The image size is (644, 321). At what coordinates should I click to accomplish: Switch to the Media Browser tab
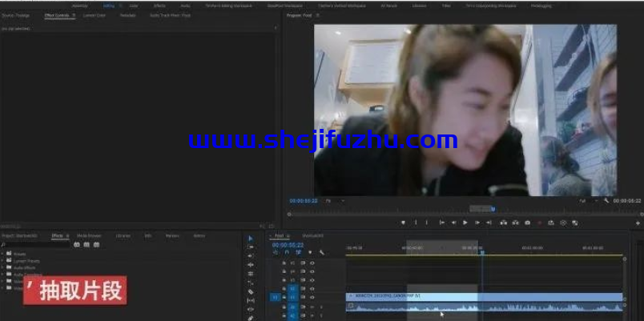point(89,235)
